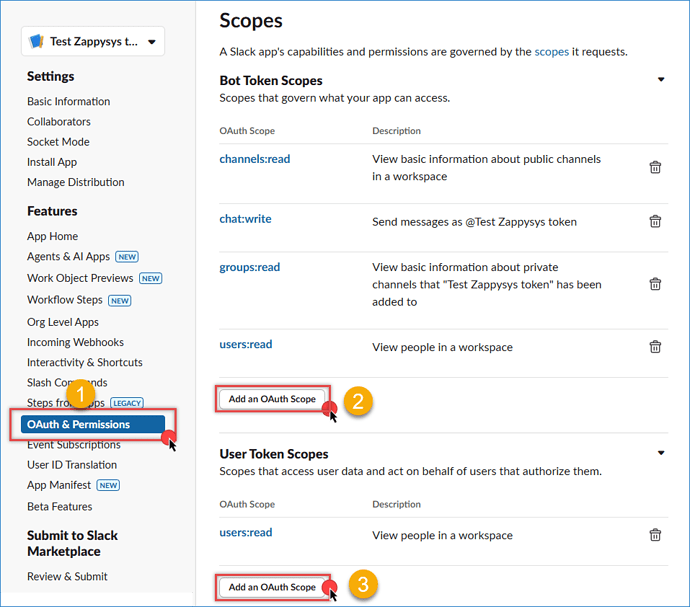690x607 pixels.
Task: Click 'View basic information about public channels' description
Action: pos(486,168)
